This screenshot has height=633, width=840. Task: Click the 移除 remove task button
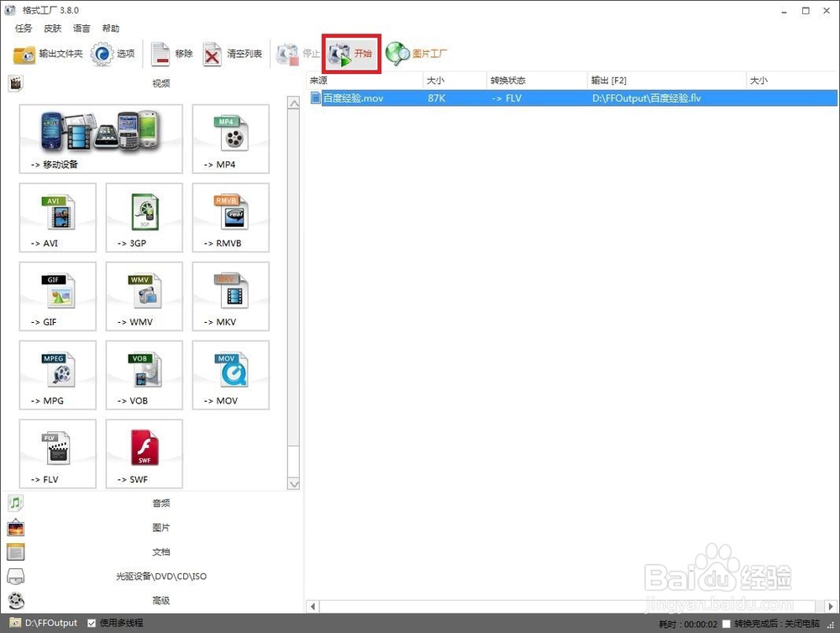(171, 54)
